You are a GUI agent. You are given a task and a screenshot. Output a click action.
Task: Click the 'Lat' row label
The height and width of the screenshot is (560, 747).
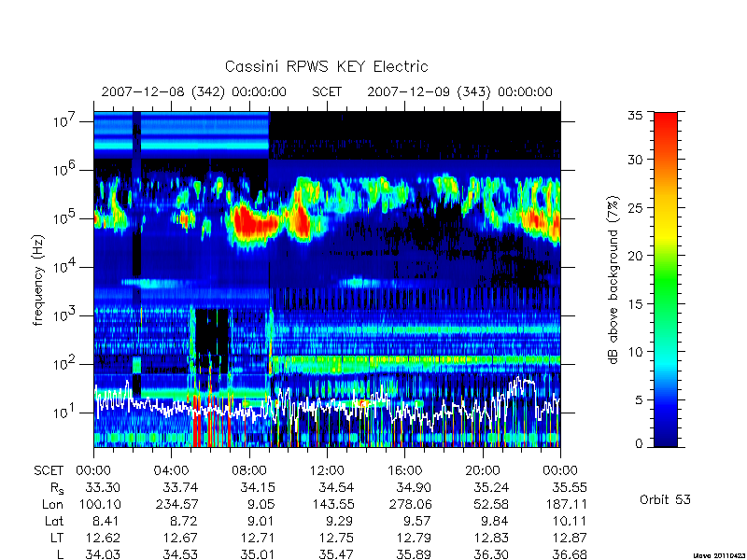point(54,521)
